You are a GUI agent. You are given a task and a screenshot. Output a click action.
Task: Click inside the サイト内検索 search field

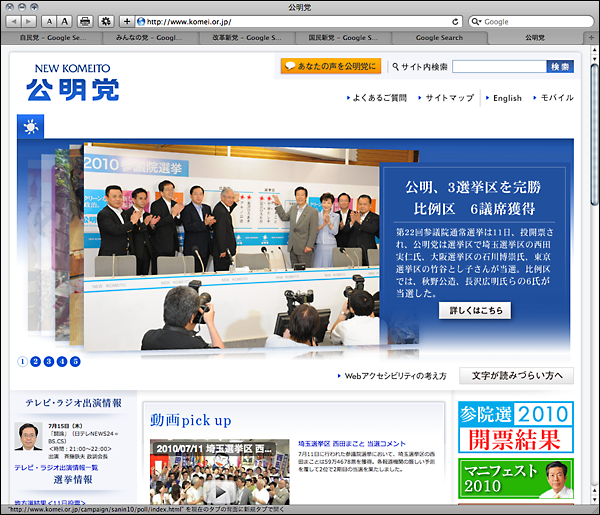pos(498,66)
